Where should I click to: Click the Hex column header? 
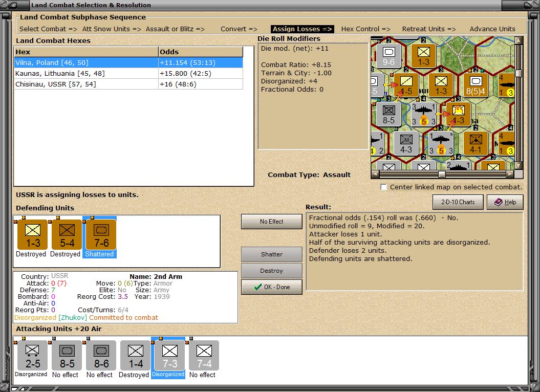(86, 52)
